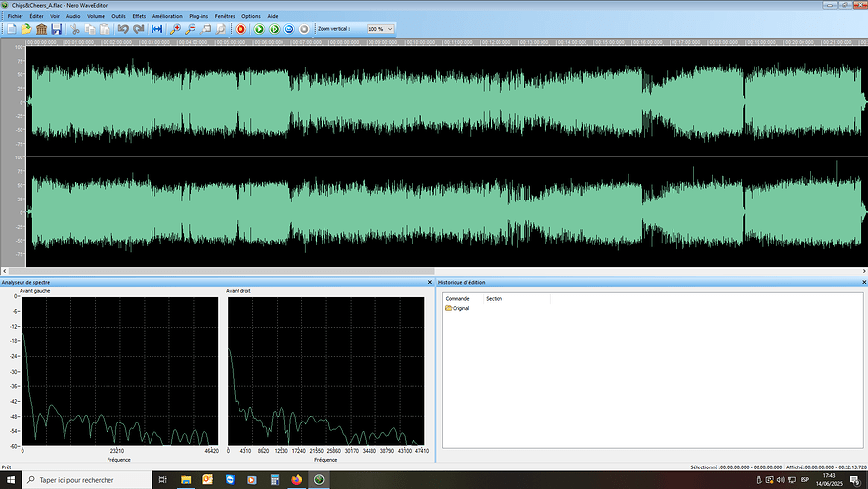
Task: Click the volume speaker tray icon
Action: click(x=781, y=480)
